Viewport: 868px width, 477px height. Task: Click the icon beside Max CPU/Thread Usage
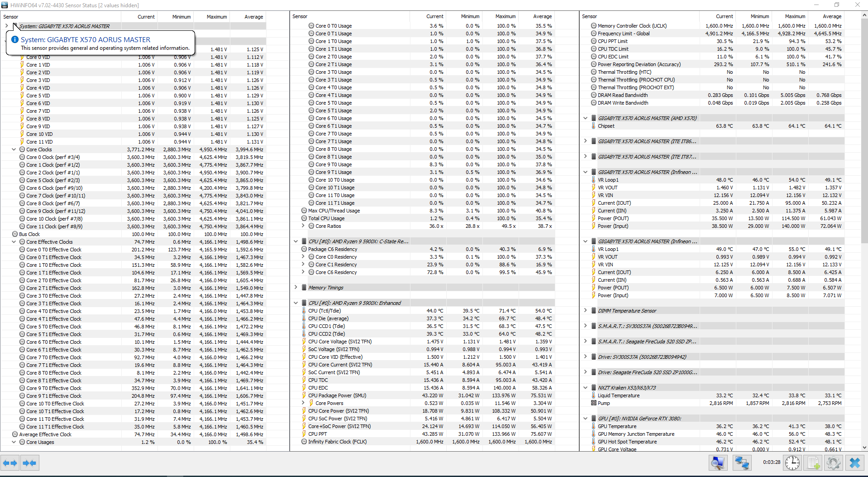pyautogui.click(x=304, y=211)
